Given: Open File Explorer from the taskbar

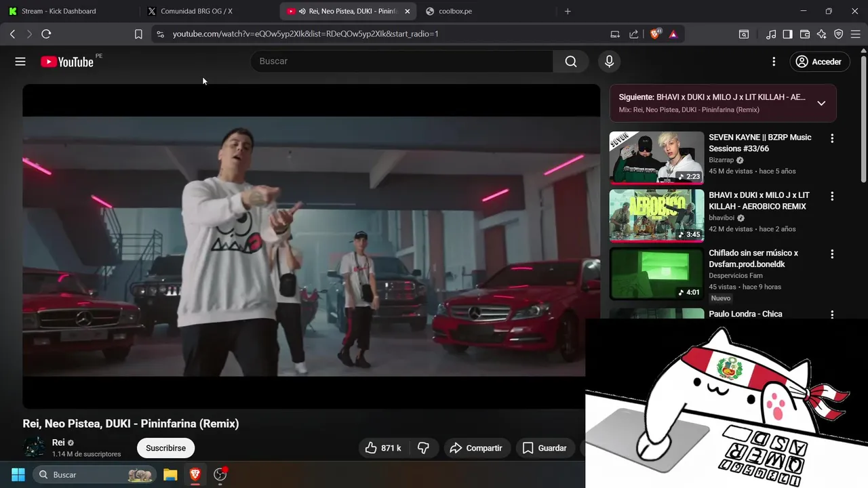Looking at the screenshot, I should (x=170, y=474).
